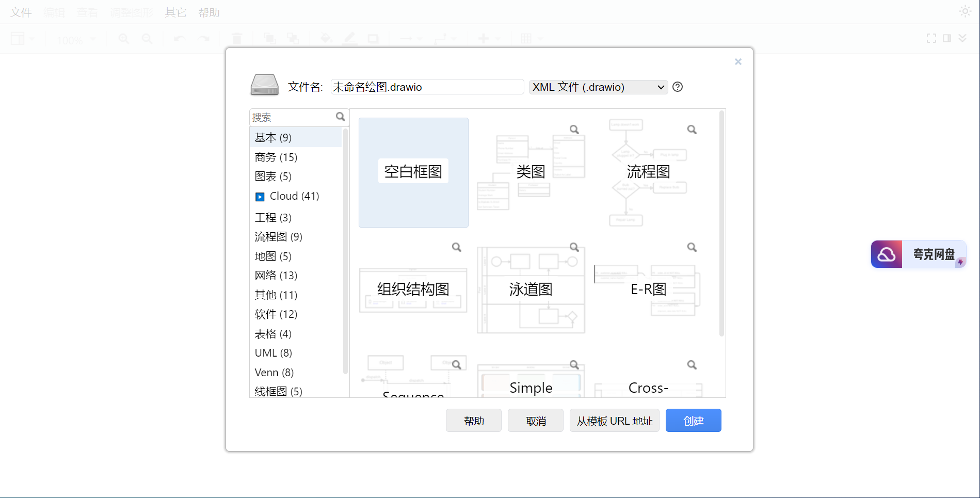Screen dimensions: 980x498
Task: Click the 取消 button
Action: [535, 421]
